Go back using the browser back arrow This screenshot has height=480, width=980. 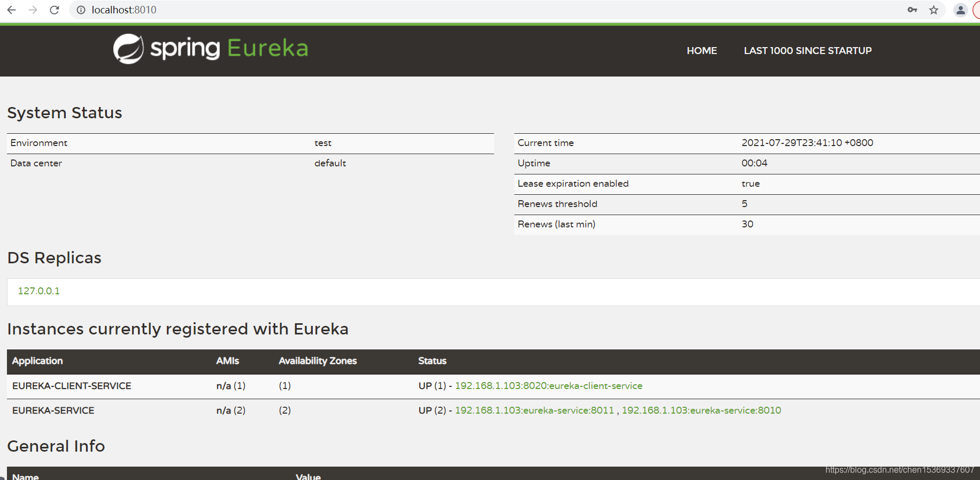[x=11, y=10]
